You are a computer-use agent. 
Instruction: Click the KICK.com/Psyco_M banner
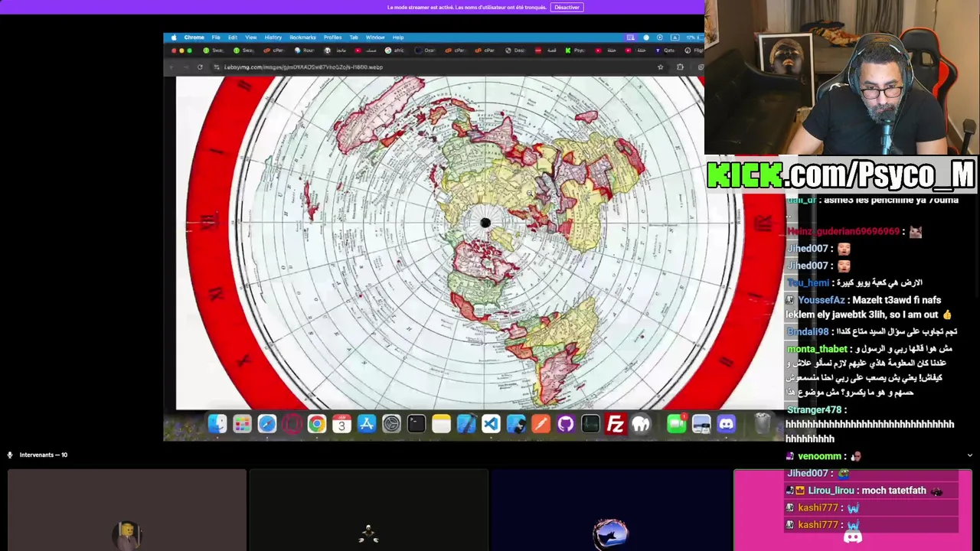(841, 175)
